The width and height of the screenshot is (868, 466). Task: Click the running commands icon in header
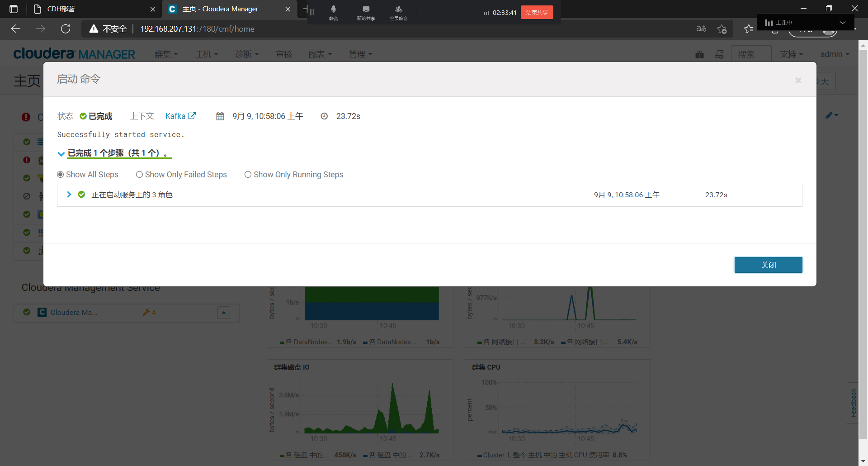coord(719,54)
